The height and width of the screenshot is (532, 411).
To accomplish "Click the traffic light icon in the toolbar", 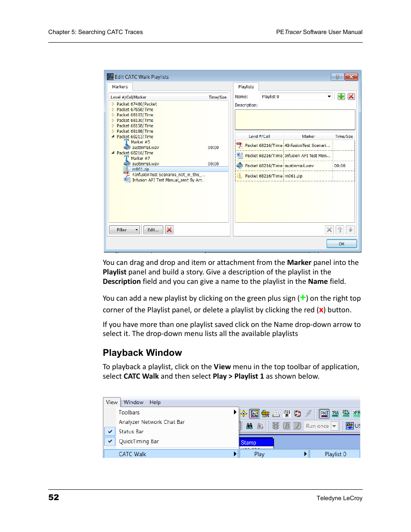I will [x=276, y=426].
